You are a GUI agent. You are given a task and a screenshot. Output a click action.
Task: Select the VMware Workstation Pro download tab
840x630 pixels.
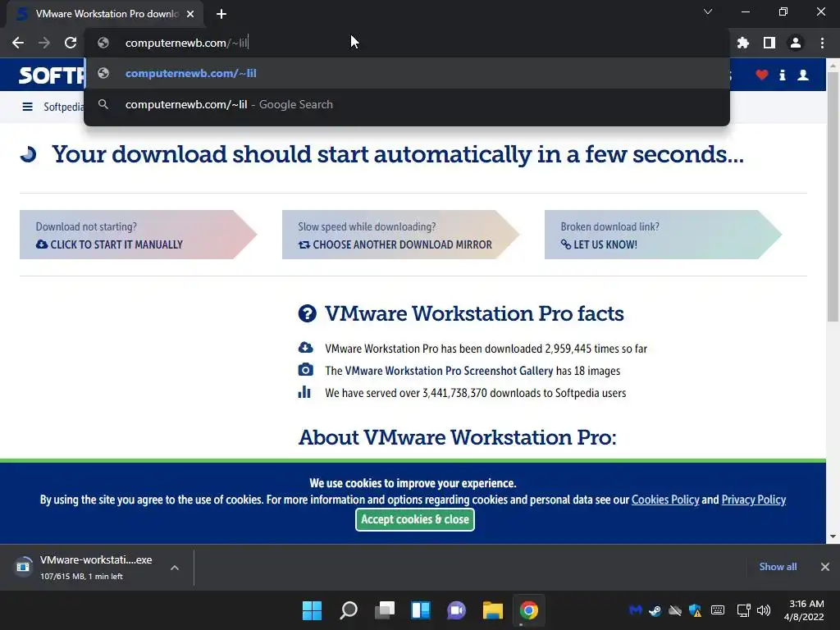click(105, 14)
